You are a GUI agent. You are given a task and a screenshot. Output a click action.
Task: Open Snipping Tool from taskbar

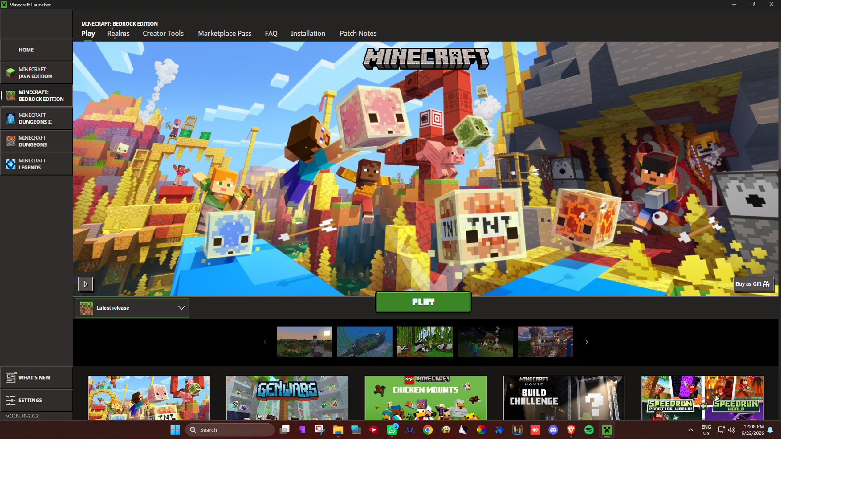pos(320,430)
